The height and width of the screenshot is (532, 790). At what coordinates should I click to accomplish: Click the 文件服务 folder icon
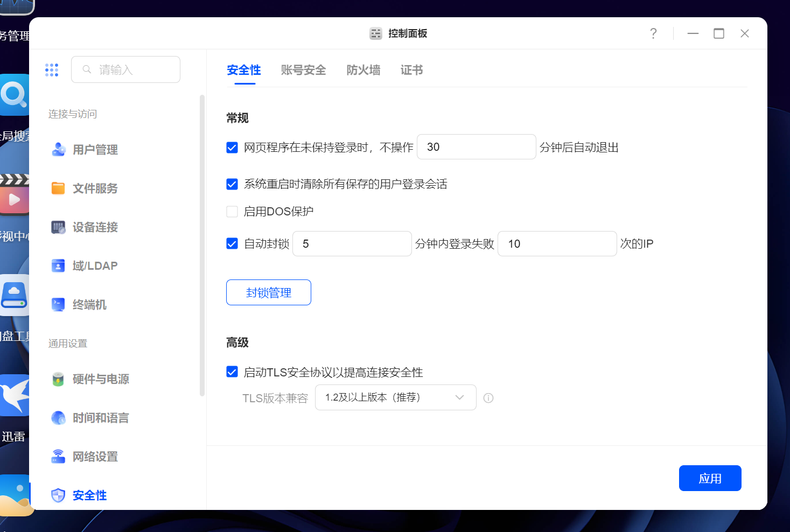coord(58,188)
